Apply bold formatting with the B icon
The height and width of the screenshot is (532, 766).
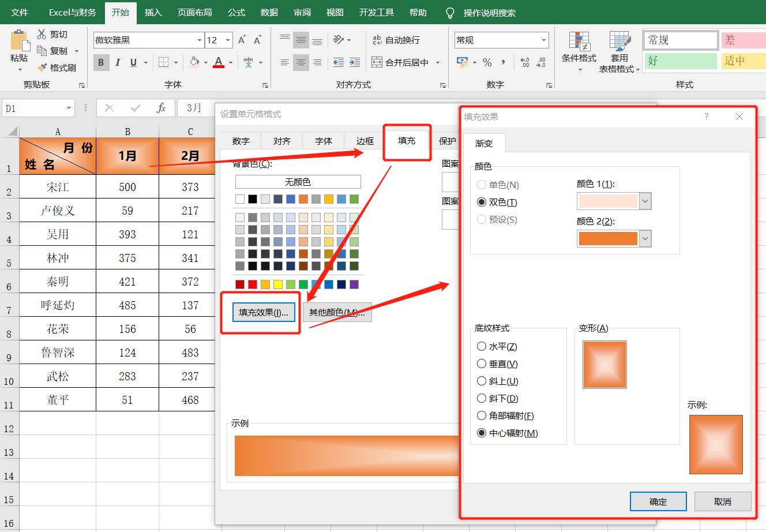pos(101,62)
